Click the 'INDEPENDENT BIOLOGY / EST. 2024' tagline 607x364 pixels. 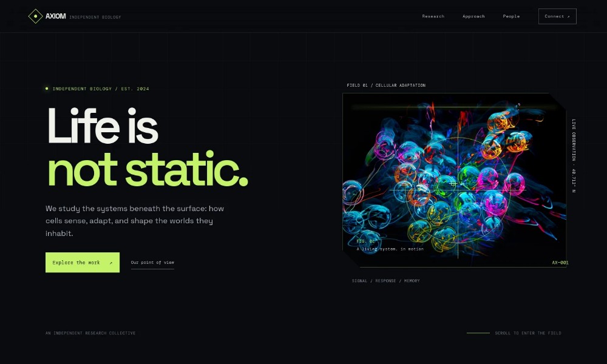click(x=101, y=89)
